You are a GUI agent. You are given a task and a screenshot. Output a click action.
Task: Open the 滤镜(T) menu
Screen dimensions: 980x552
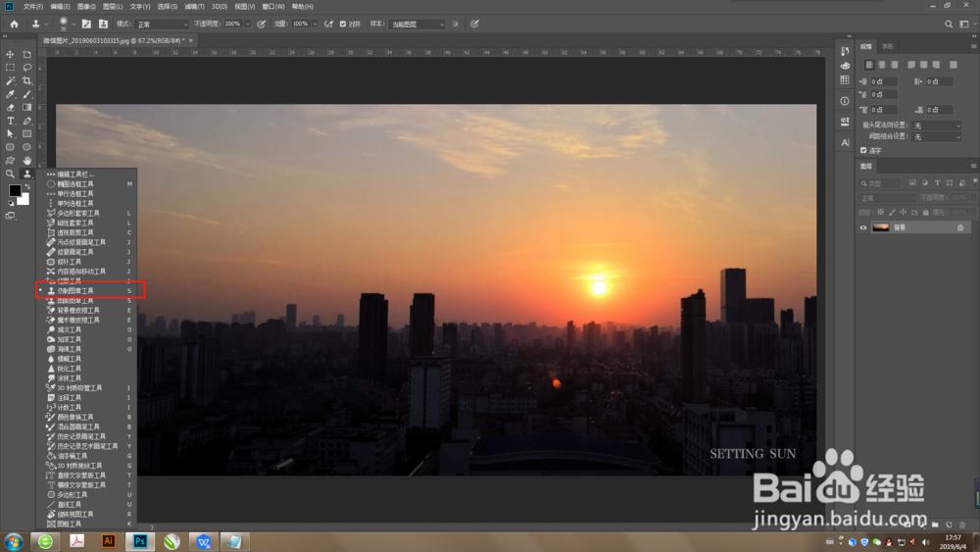point(194,6)
